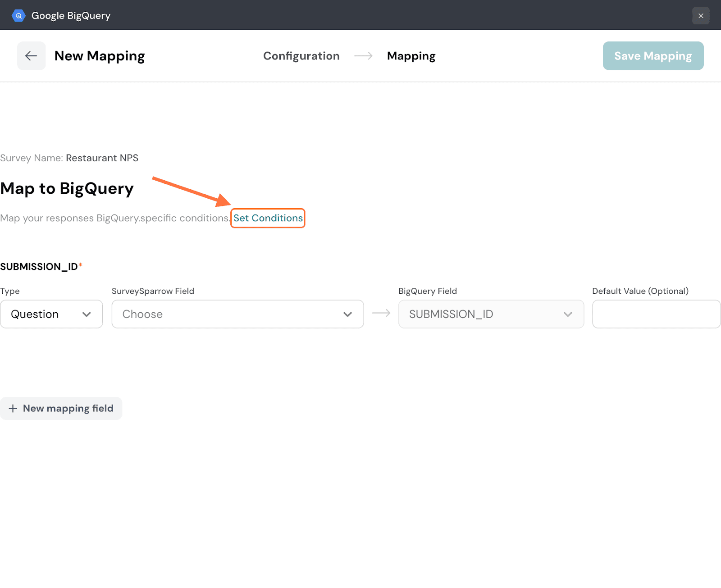Click the chevron in the SUBMISSION_ID dropdown
This screenshot has height=588, width=721.
[568, 315]
